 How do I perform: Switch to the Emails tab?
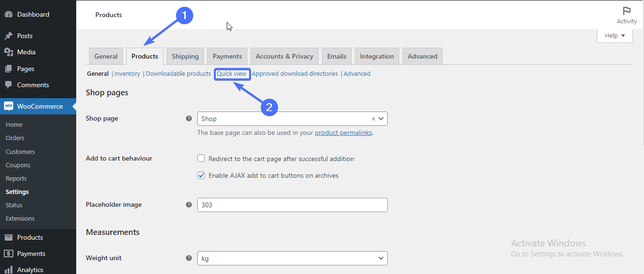337,56
